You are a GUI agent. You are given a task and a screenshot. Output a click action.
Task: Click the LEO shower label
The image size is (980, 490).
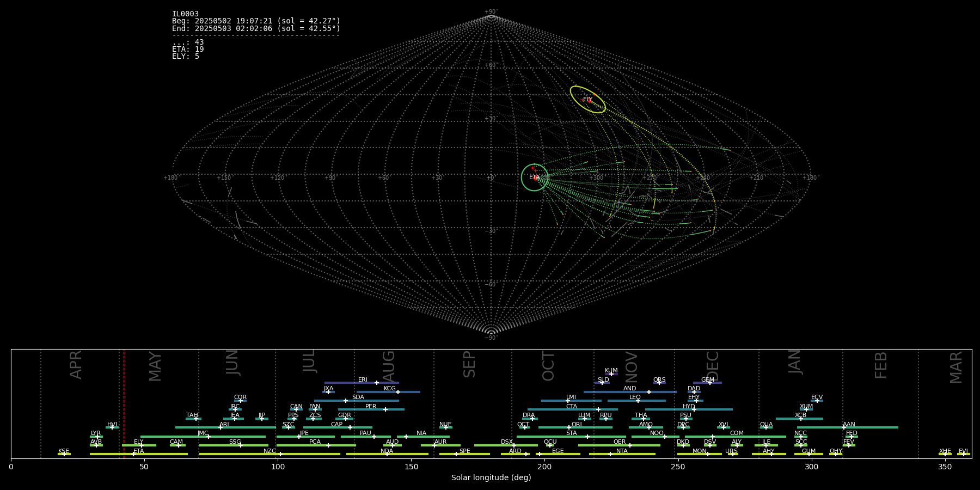point(635,397)
